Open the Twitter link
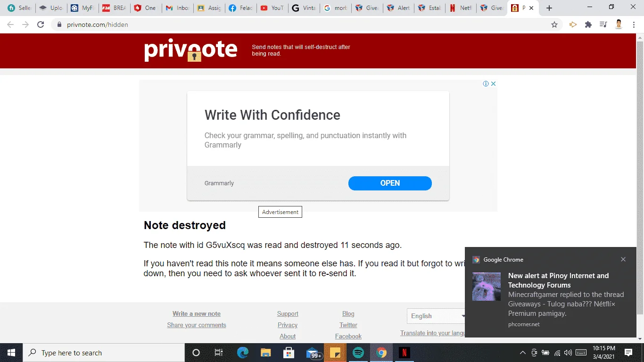The image size is (644, 362). (348, 325)
